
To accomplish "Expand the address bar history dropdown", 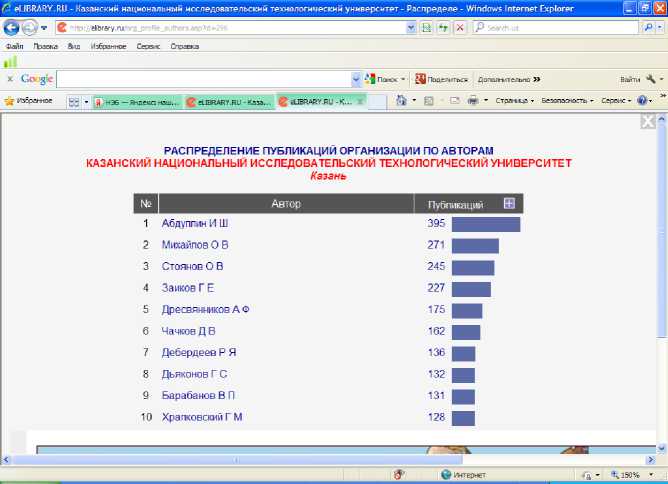I will (x=411, y=28).
